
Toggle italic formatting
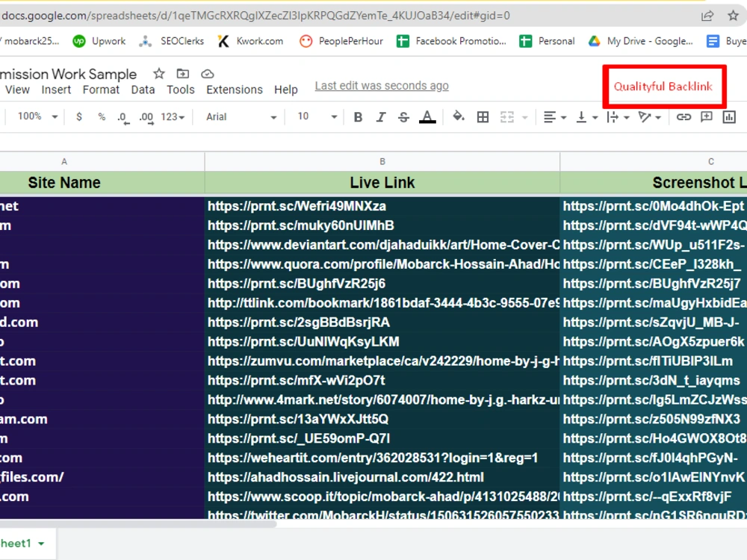click(381, 117)
